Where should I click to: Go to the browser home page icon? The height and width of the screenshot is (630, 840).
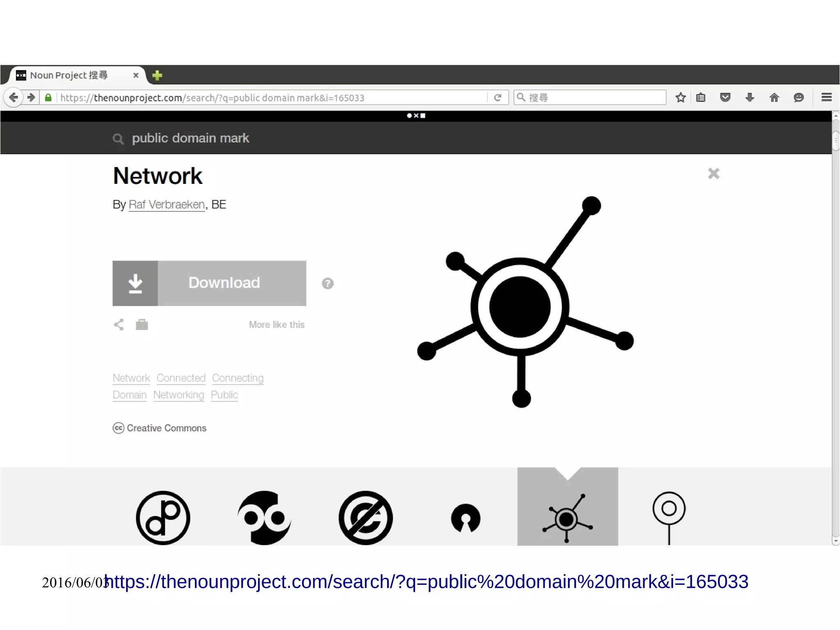(774, 98)
